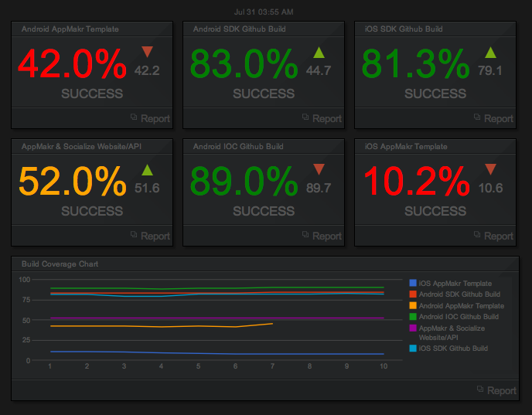Image resolution: width=532 pixels, height=415 pixels.
Task: Toggle Android IOC Github Build legend entry
Action: click(459, 317)
